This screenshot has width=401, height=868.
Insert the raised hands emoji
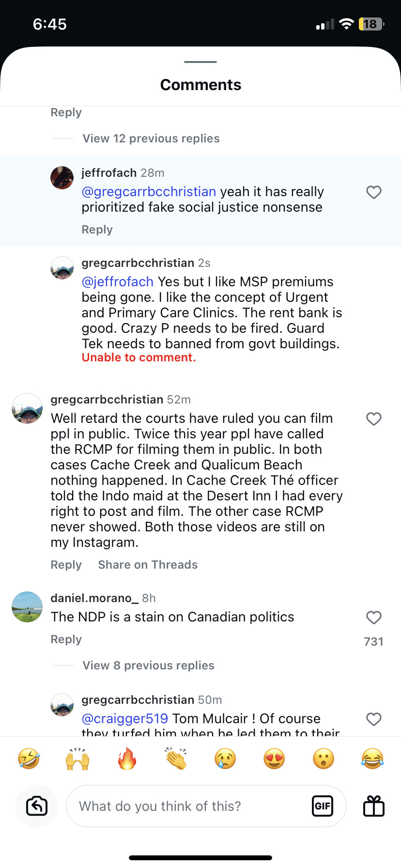point(77,759)
